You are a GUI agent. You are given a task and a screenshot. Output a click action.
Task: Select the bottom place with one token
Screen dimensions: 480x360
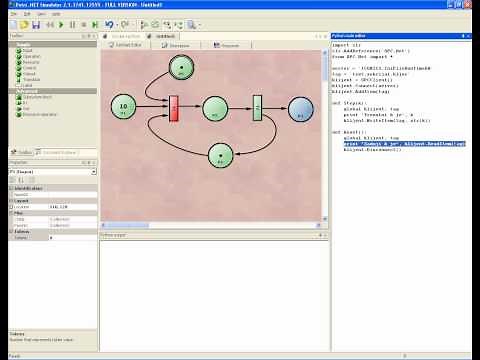[220, 156]
